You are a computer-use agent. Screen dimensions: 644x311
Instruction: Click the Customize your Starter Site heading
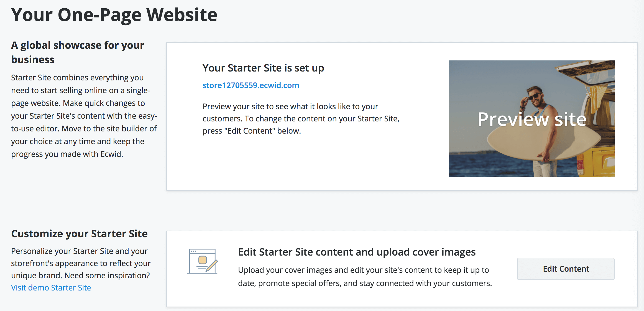79,234
